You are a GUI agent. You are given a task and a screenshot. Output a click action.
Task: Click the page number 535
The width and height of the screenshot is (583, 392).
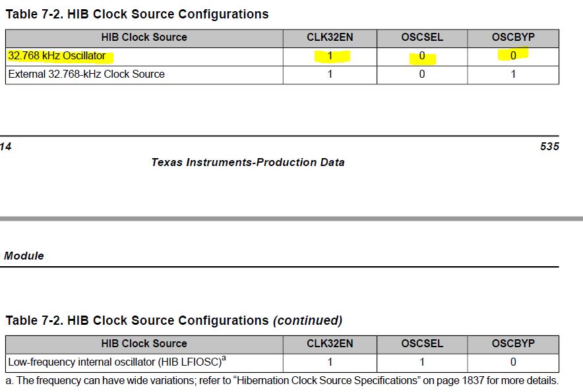549,146
